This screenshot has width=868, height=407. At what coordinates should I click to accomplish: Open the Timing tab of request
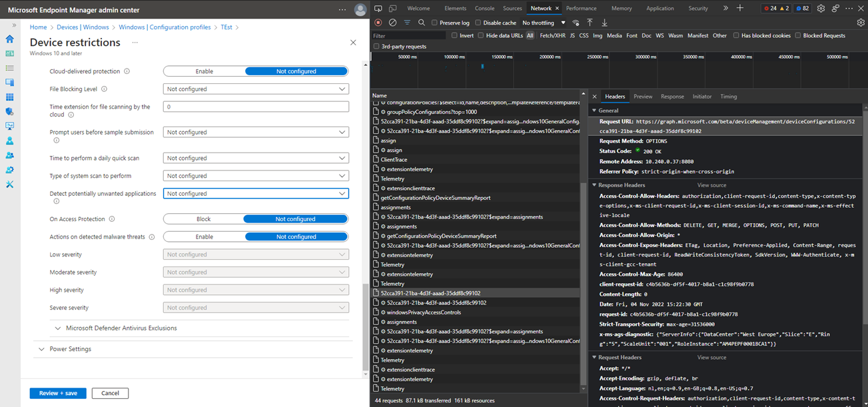tap(728, 97)
